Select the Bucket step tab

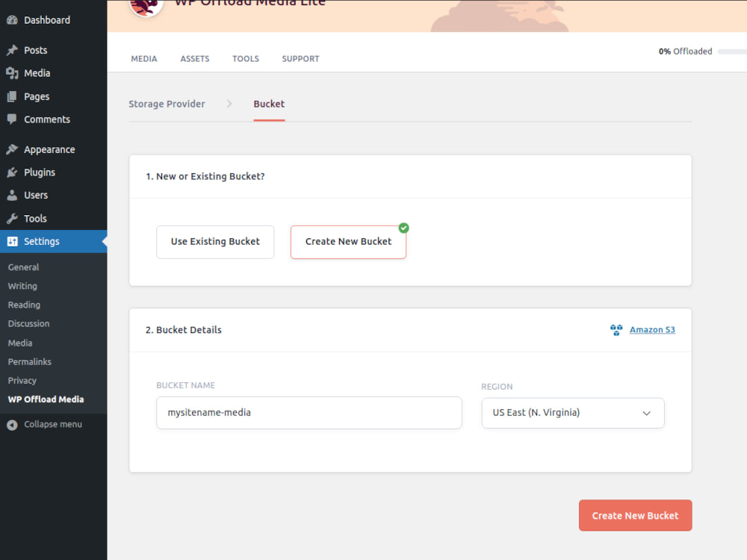[269, 104]
